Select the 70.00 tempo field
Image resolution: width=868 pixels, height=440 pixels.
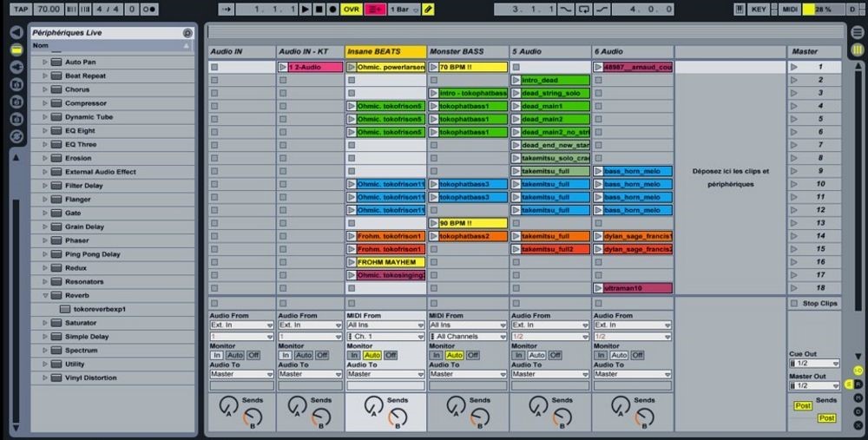click(x=49, y=9)
